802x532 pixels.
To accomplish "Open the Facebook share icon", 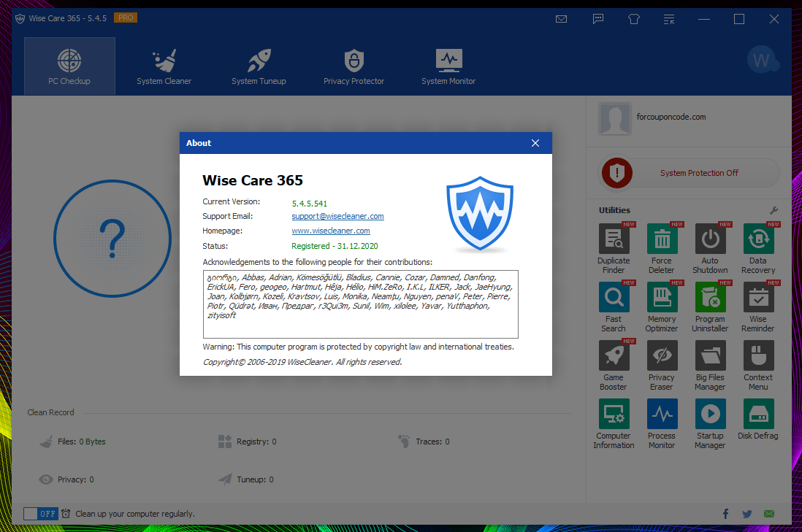I will click(x=725, y=514).
